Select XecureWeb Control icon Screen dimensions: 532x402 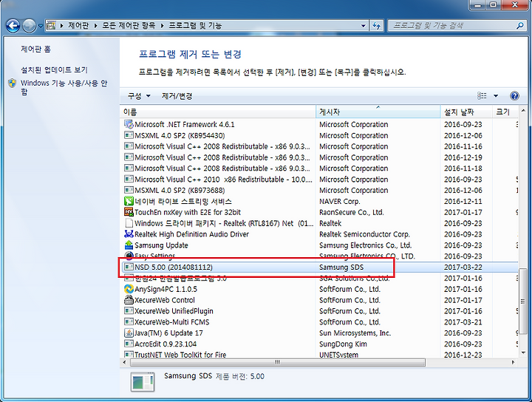coord(129,300)
